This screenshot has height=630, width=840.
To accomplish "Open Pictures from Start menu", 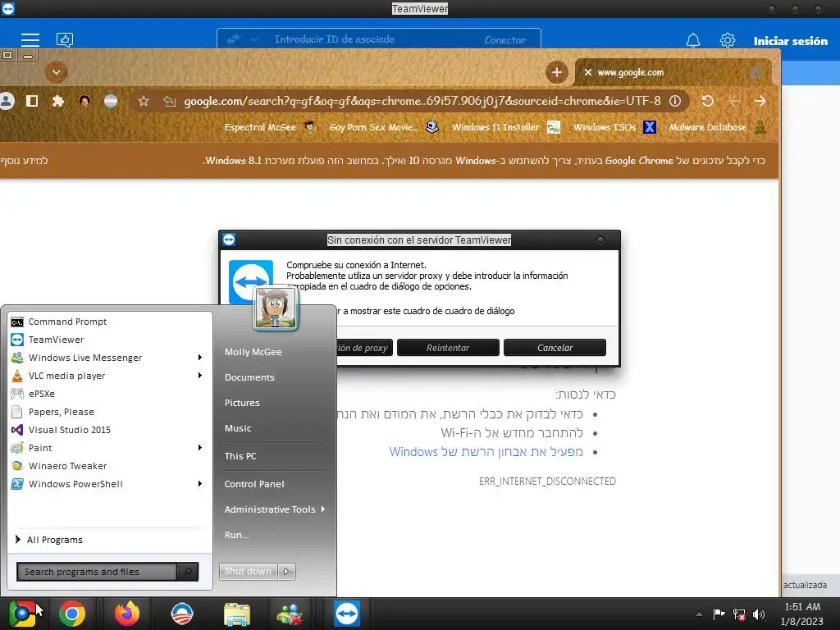I will 242,403.
